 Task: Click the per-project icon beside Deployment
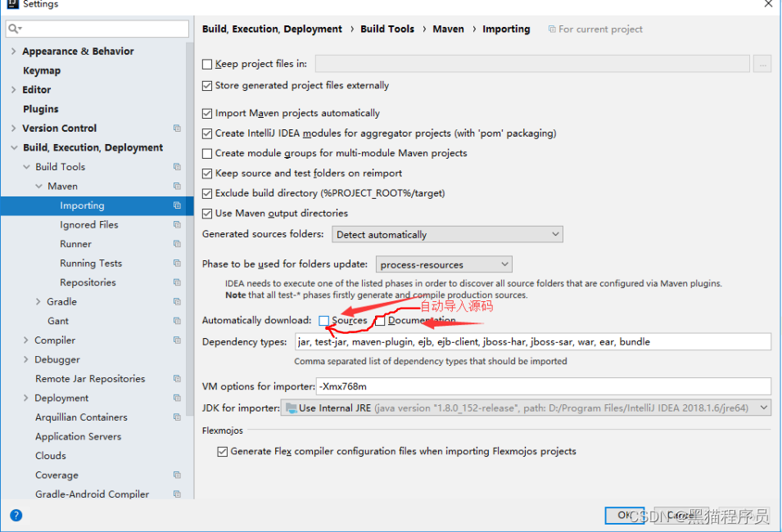point(177,398)
